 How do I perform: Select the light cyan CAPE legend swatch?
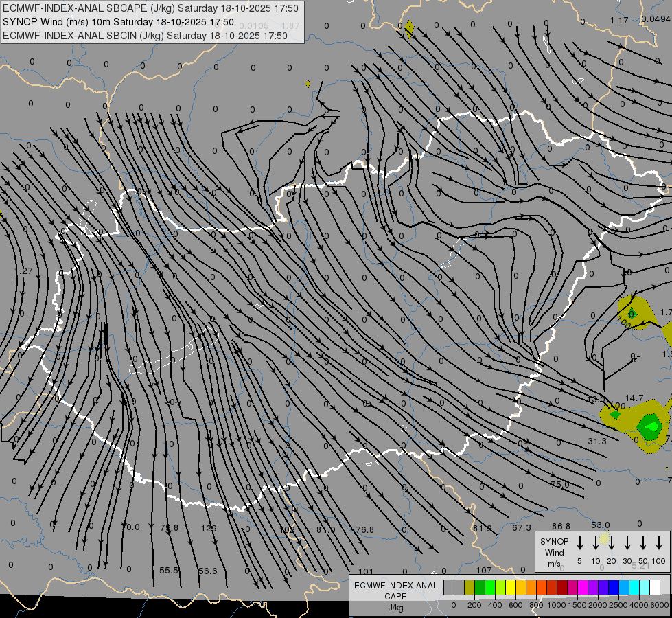coord(645,588)
